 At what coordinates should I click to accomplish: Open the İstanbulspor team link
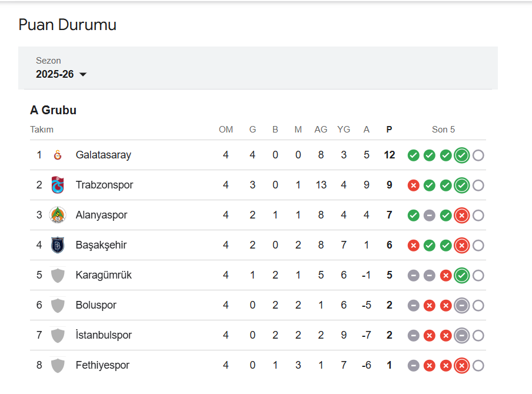pos(104,336)
